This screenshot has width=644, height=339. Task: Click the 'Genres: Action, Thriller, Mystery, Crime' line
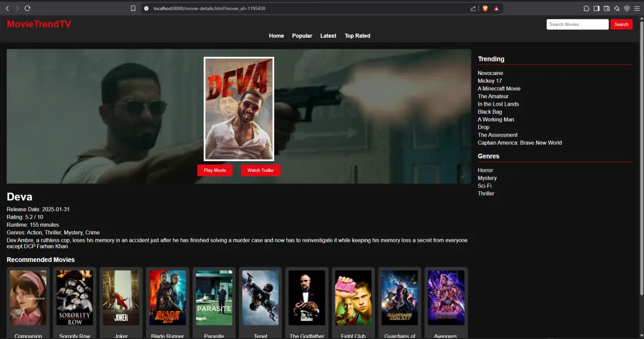(53, 233)
